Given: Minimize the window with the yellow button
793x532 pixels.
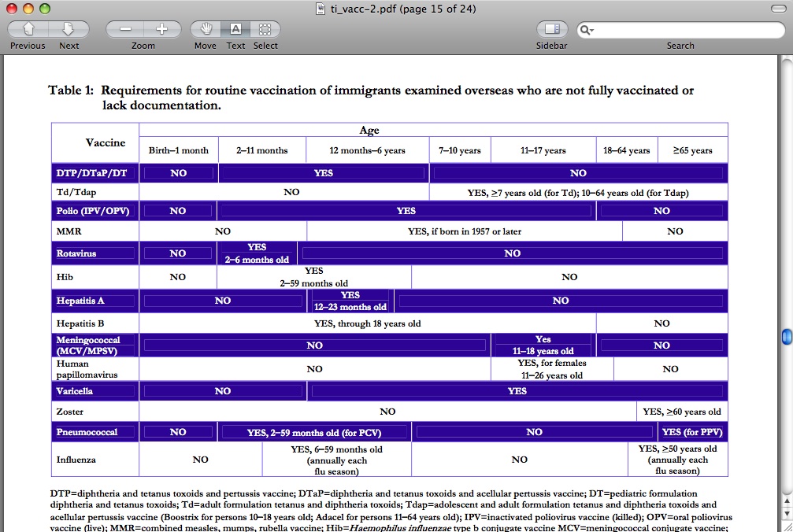Looking at the screenshot, I should point(28,9).
